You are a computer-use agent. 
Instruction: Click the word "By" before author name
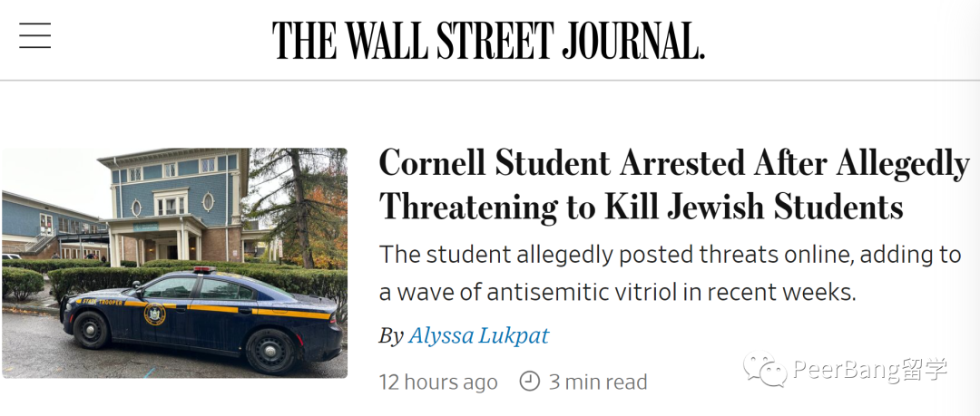pos(390,336)
